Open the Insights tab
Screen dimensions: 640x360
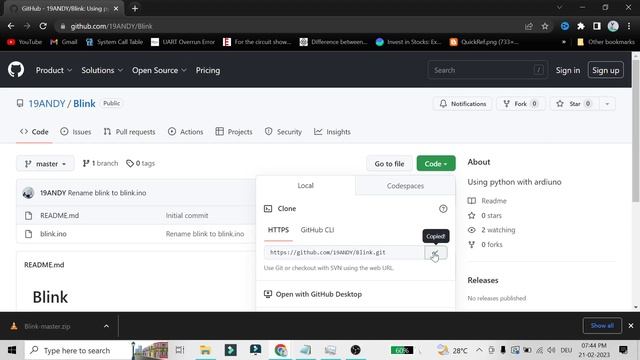pyautogui.click(x=332, y=131)
